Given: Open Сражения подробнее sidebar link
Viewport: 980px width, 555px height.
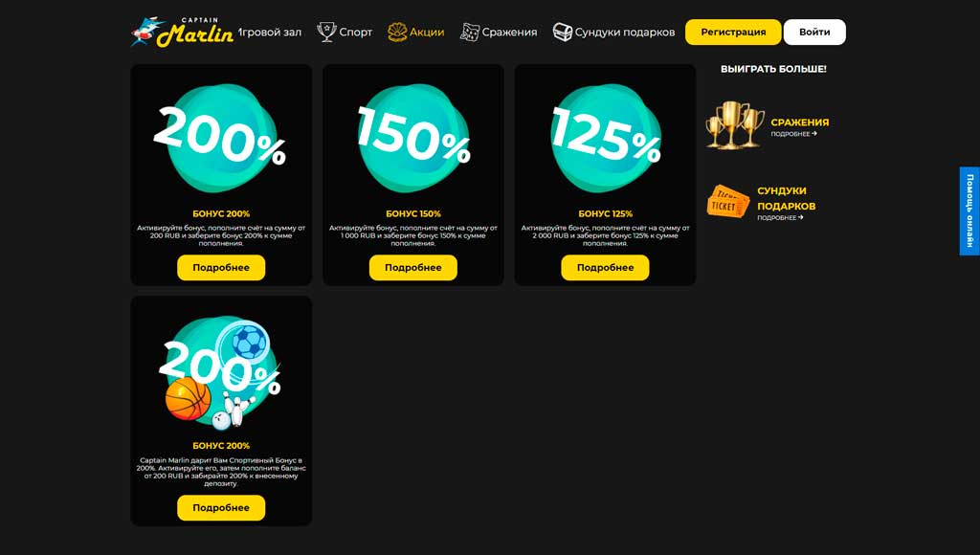Looking at the screenshot, I should [x=793, y=134].
